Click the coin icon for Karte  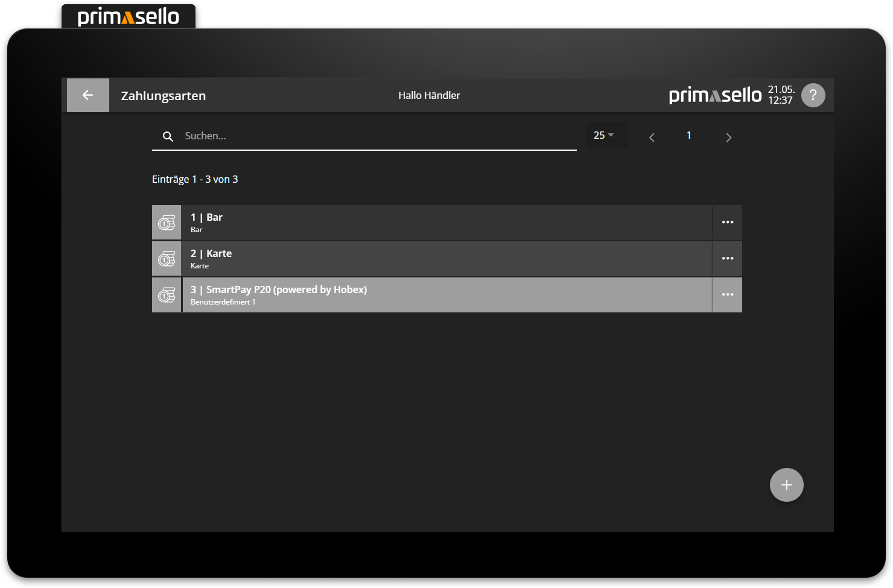[167, 259]
